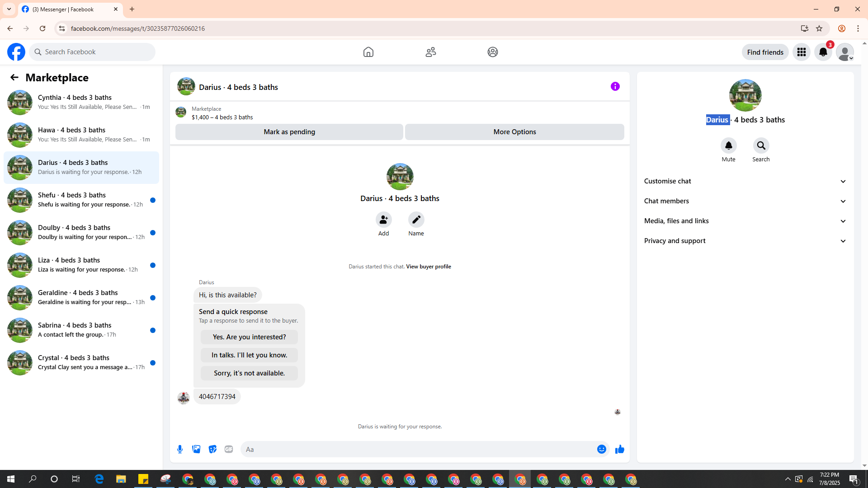The width and height of the screenshot is (868, 488).
Task: Expand Privacy and support section
Action: (745, 241)
